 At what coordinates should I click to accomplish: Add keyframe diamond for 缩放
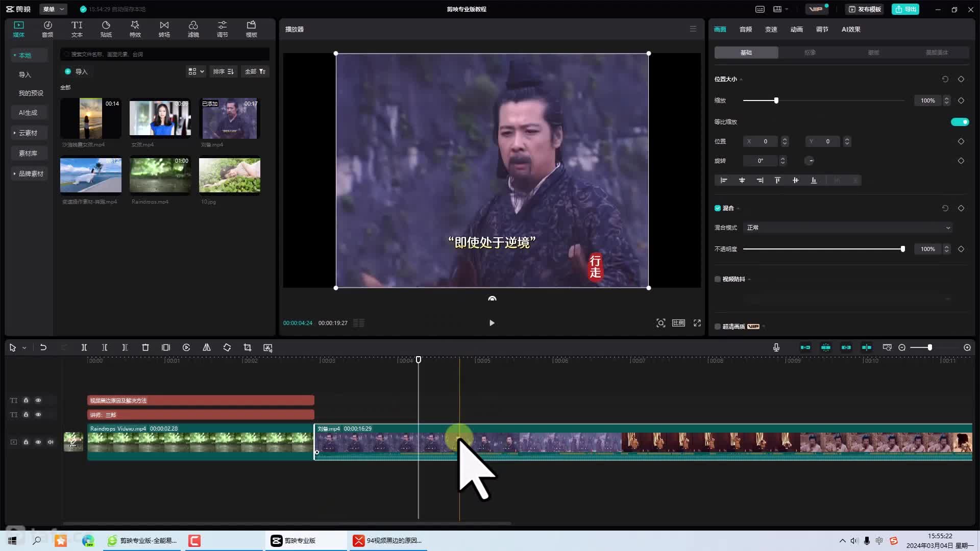point(961,101)
